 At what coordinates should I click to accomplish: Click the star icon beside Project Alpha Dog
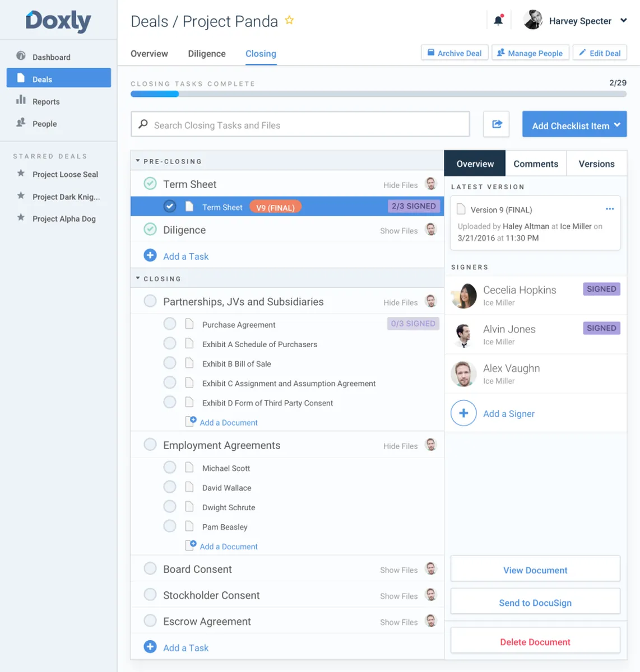pyautogui.click(x=21, y=217)
